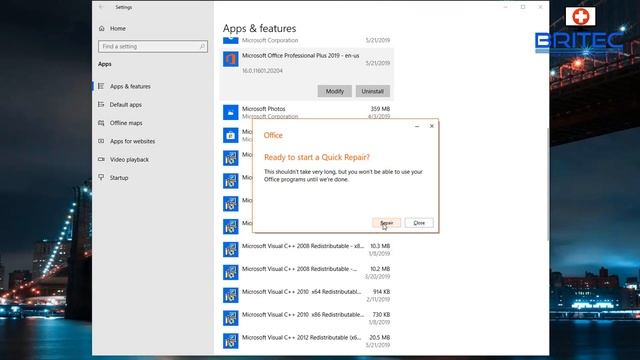Viewport: 640px width, 360px height.
Task: Click the Apps for websites icon
Action: click(x=101, y=141)
